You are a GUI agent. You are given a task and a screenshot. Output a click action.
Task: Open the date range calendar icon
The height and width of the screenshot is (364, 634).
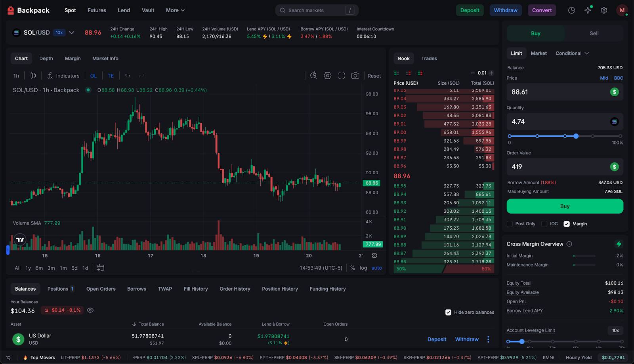pyautogui.click(x=101, y=268)
